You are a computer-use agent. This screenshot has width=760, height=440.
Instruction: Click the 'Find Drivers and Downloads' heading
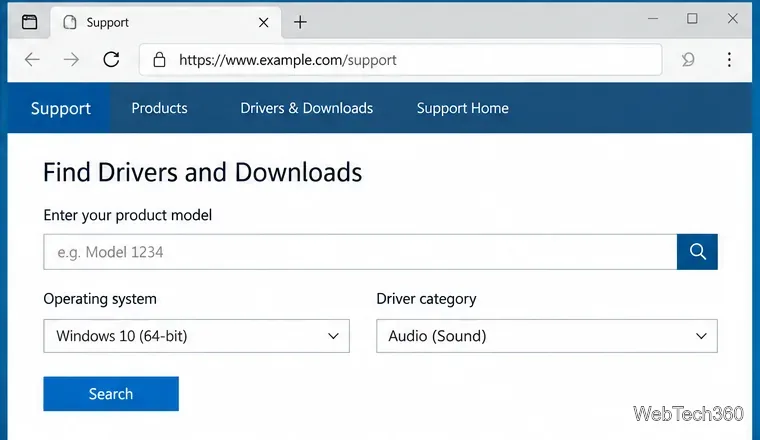[203, 172]
